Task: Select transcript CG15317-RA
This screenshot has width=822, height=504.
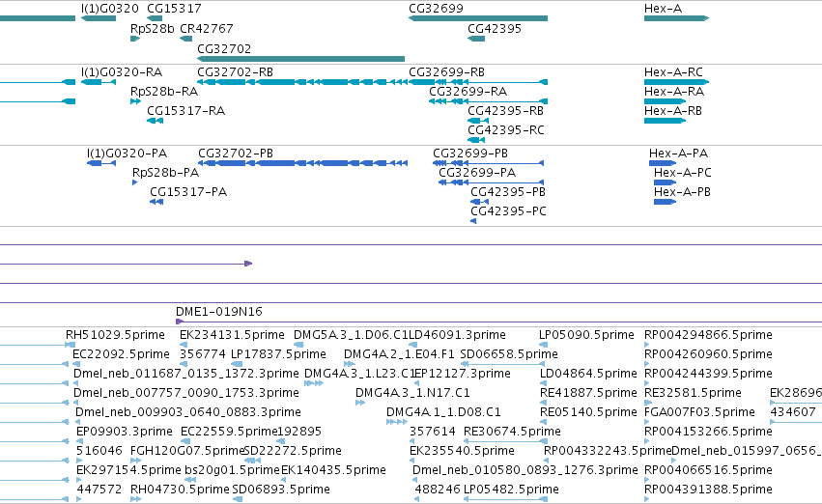Action: 185,111
